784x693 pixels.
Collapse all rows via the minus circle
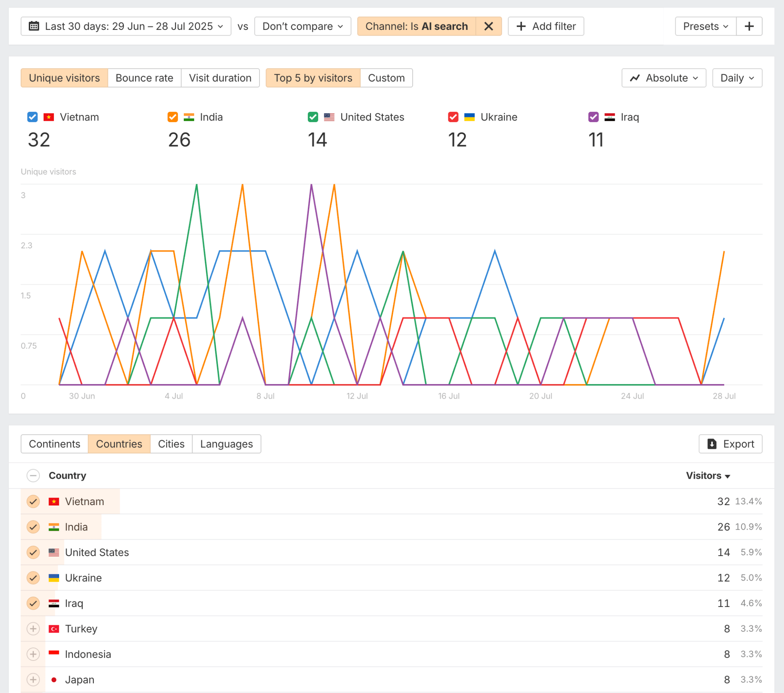click(x=33, y=476)
